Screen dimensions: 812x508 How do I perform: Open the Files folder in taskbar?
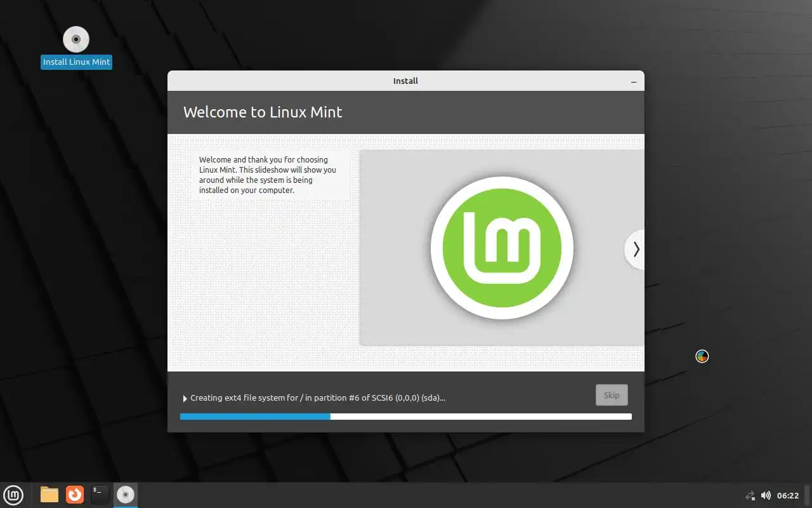click(49, 495)
